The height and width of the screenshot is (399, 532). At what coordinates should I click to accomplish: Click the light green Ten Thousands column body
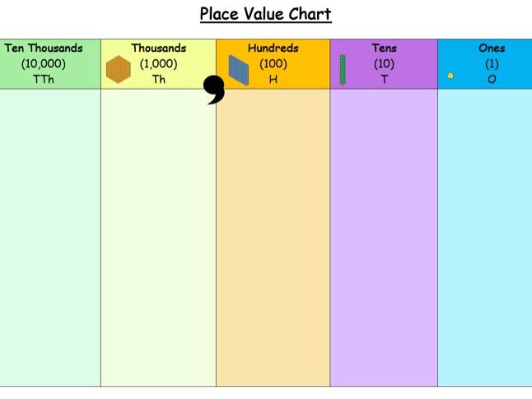[x=50, y=238]
